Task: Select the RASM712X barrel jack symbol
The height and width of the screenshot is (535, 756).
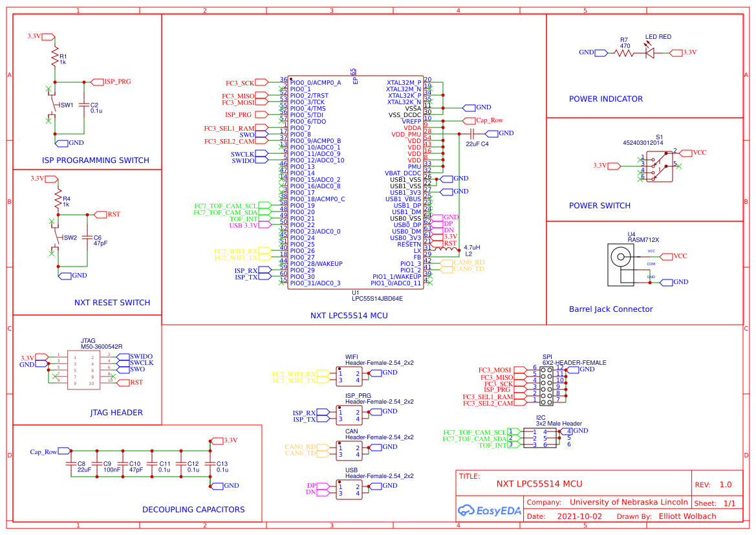Action: (x=620, y=262)
